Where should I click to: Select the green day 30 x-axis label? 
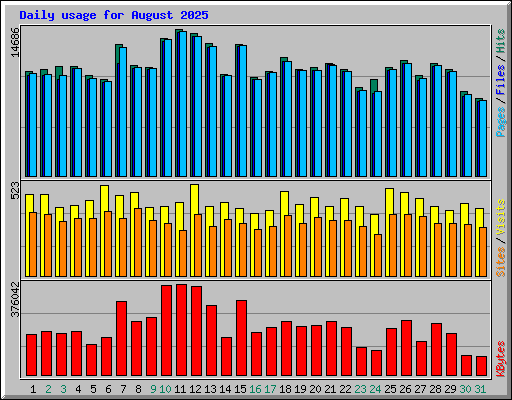click(x=465, y=389)
